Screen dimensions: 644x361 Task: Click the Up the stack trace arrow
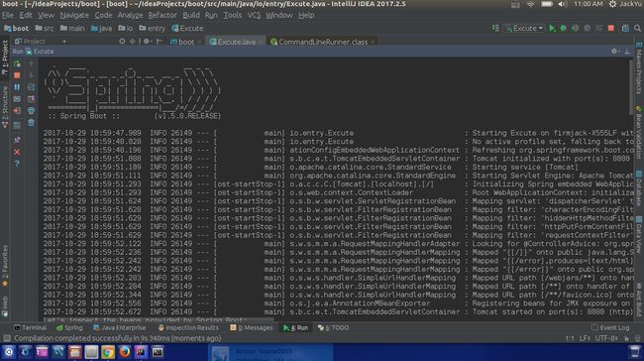pyautogui.click(x=32, y=63)
